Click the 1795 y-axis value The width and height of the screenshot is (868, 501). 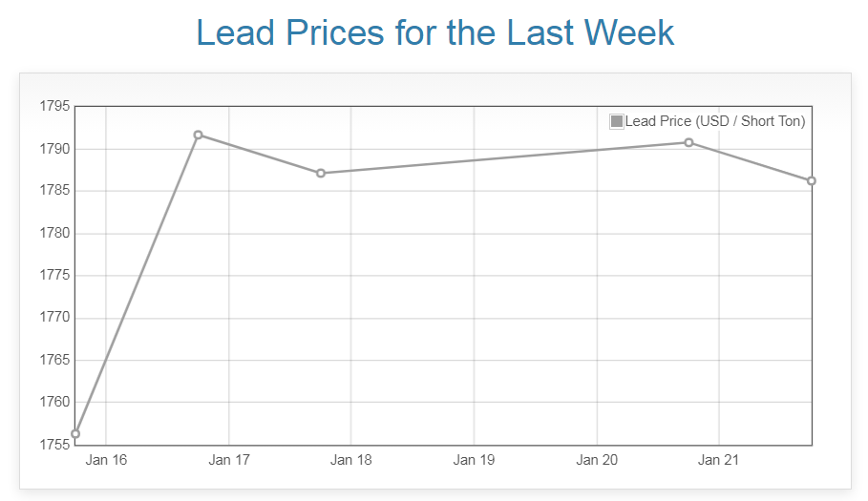pyautogui.click(x=54, y=106)
